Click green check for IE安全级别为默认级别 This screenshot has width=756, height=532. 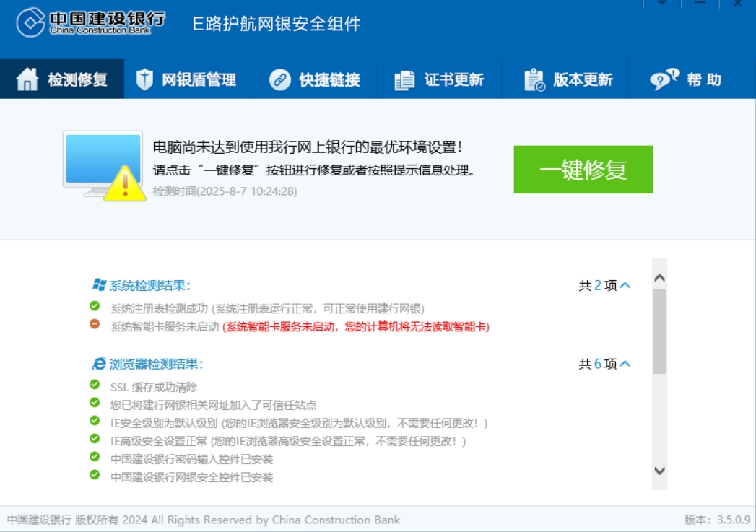coord(95,421)
